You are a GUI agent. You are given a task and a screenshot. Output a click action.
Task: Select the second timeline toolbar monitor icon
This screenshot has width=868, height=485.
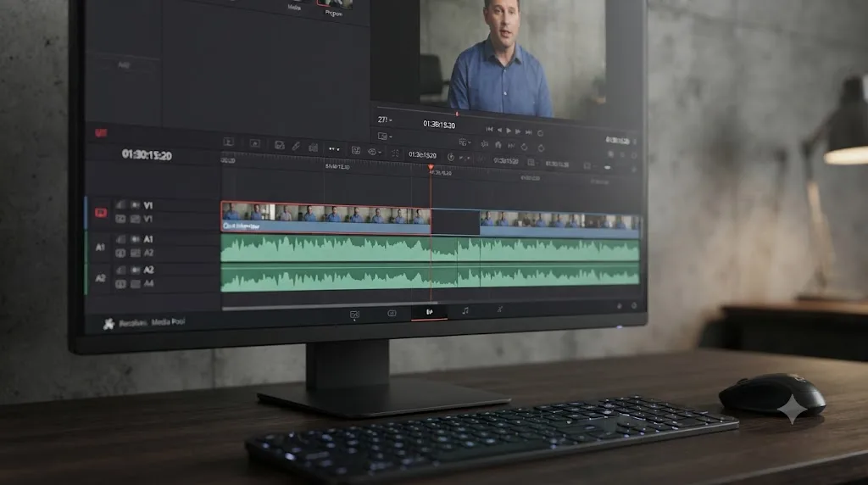254,143
